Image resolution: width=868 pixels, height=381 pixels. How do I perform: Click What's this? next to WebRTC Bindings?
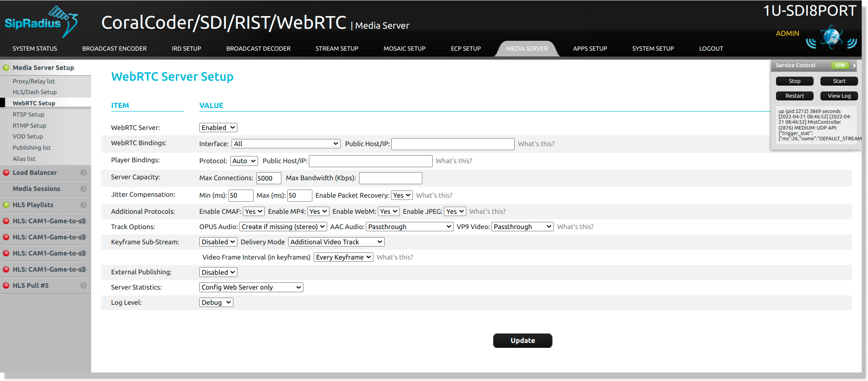point(536,144)
